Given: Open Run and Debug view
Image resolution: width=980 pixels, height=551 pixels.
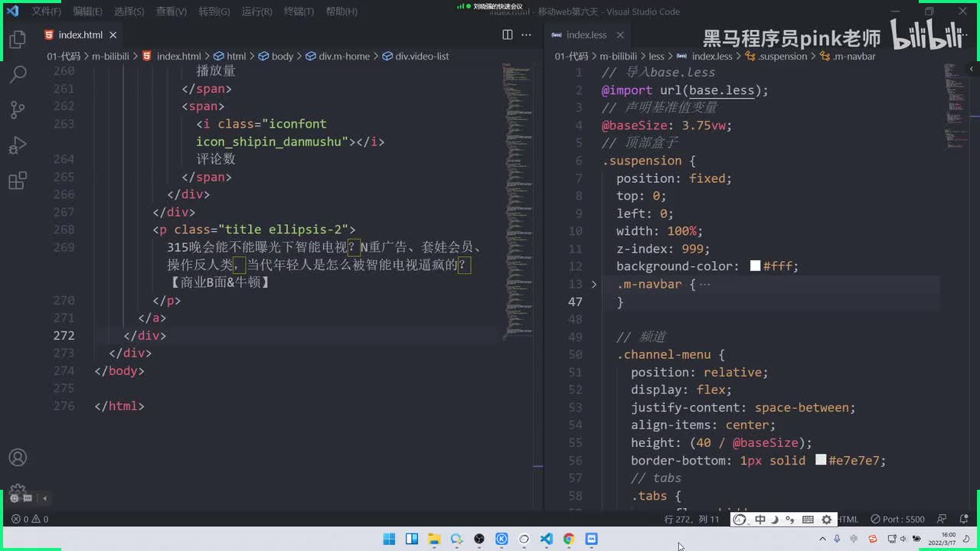Looking at the screenshot, I should point(18,145).
